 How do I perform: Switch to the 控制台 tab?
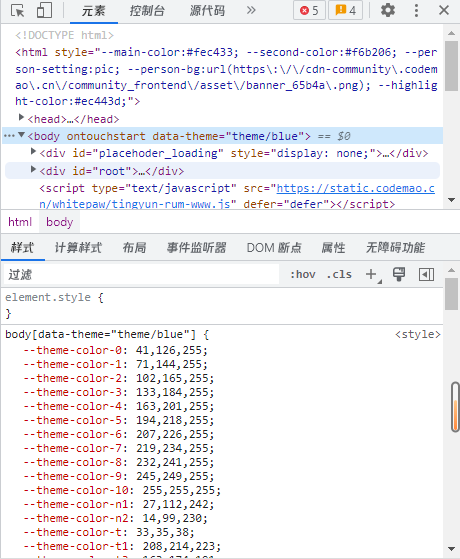(147, 11)
